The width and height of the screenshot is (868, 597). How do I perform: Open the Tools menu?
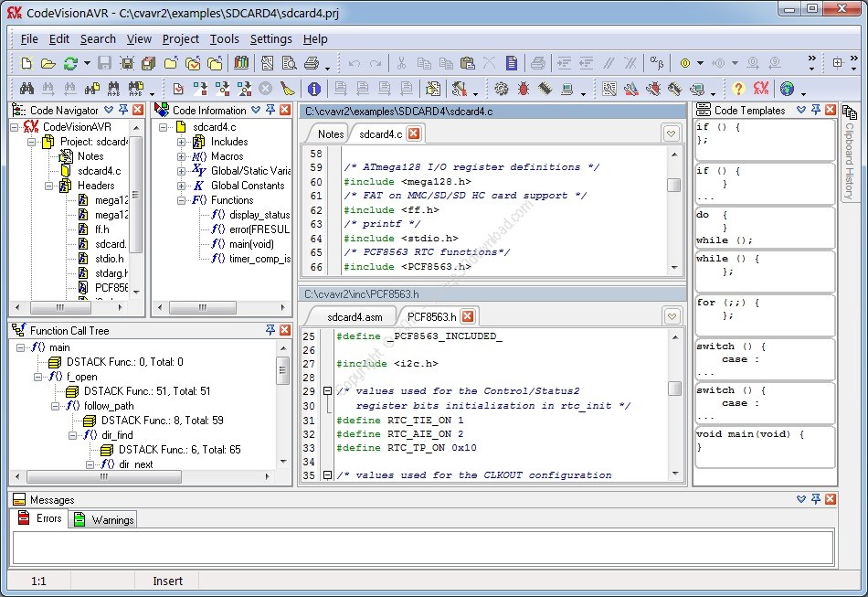click(x=224, y=39)
